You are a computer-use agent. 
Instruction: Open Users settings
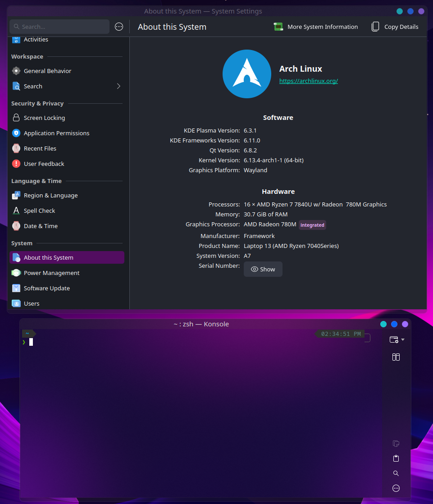tap(67, 303)
